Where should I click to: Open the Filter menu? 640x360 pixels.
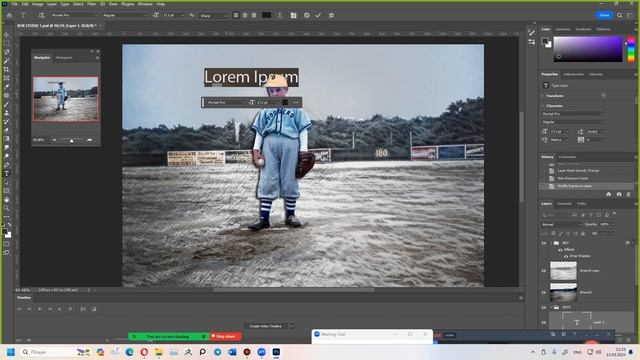(91, 4)
